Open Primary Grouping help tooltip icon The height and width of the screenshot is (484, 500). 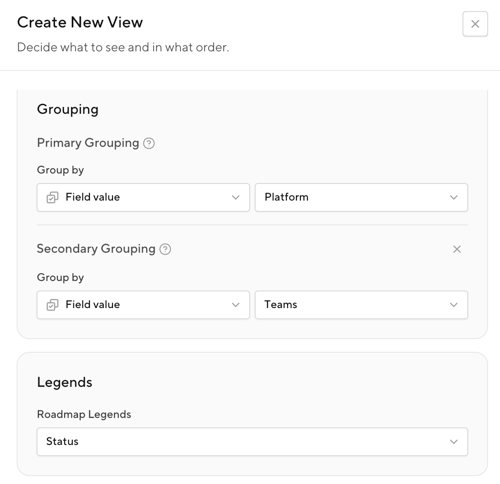click(149, 143)
